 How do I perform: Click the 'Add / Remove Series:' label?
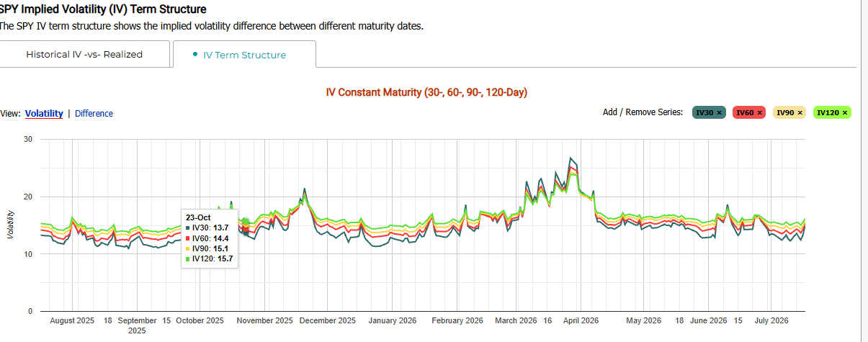[x=643, y=112]
